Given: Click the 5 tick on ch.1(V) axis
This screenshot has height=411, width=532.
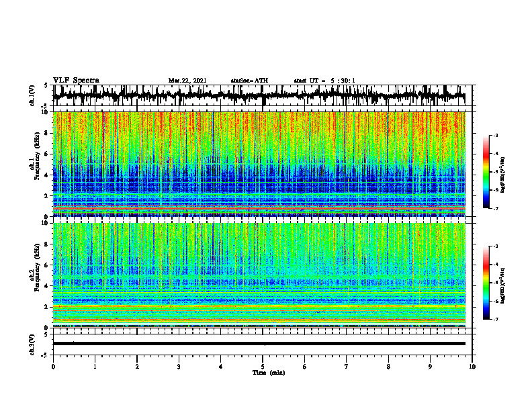Looking at the screenshot, I should point(46,85).
